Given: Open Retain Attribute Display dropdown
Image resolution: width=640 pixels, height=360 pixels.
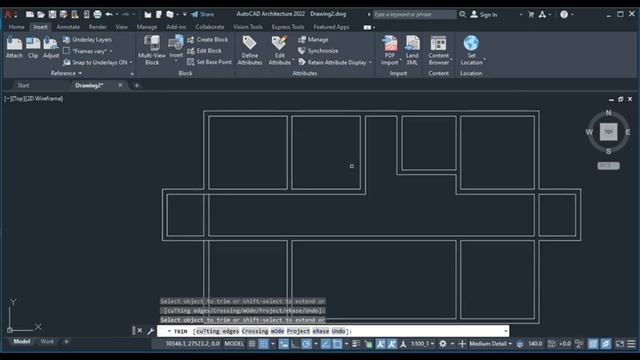Looking at the screenshot, I should 370,62.
